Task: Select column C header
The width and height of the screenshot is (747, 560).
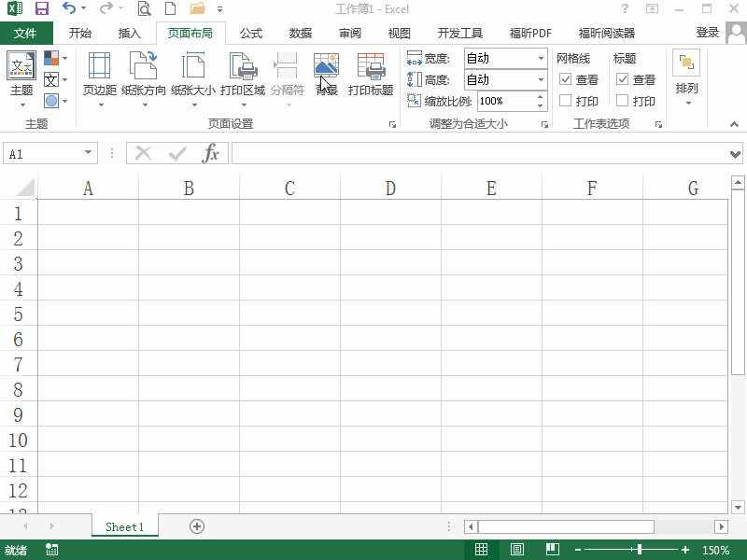Action: pos(289,189)
